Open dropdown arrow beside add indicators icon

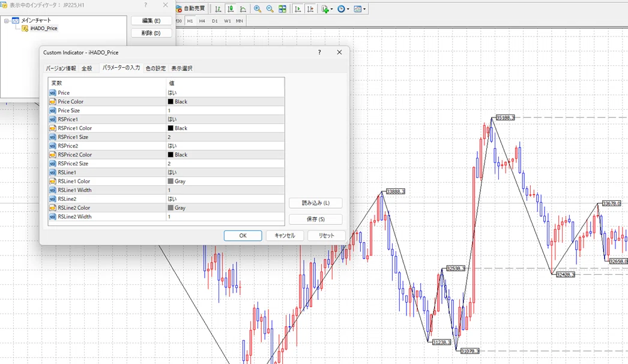(x=331, y=9)
